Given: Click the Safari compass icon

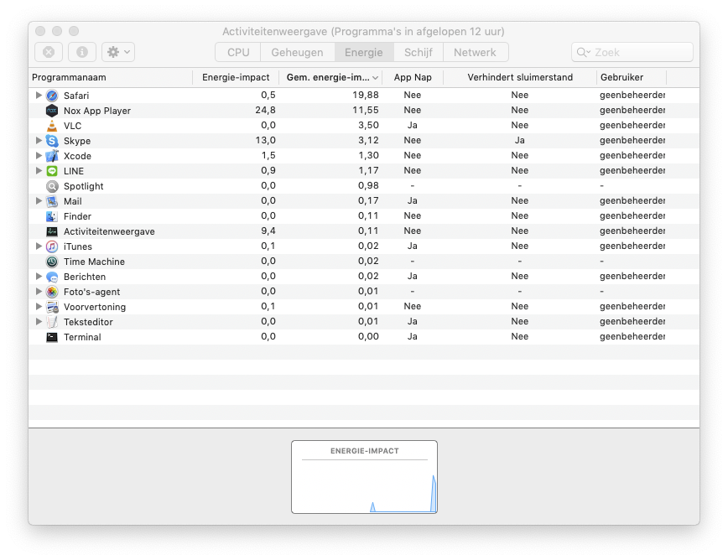Looking at the screenshot, I should (x=52, y=96).
